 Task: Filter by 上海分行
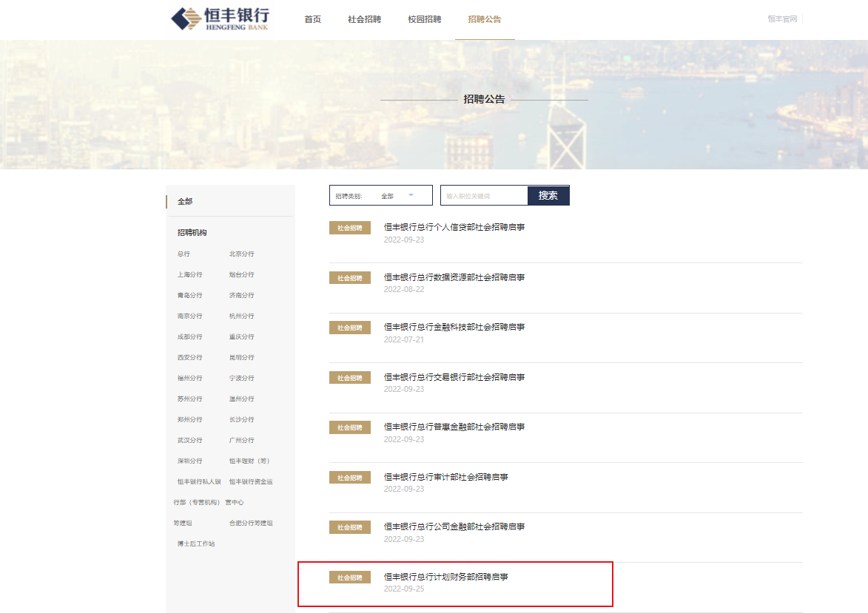pos(189,274)
